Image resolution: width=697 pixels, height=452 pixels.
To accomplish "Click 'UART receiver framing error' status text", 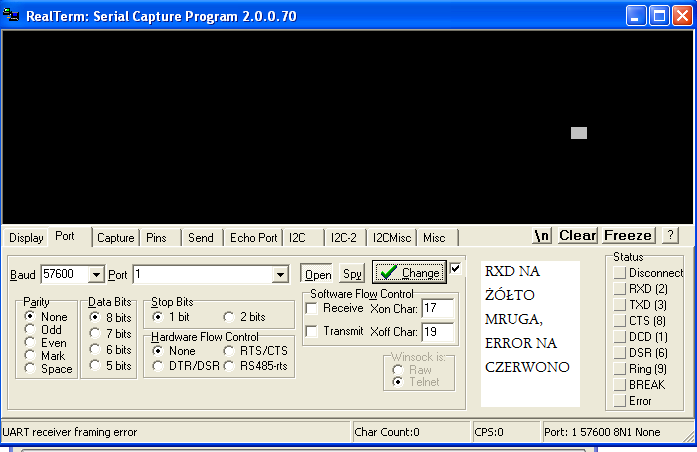I will 70,432.
